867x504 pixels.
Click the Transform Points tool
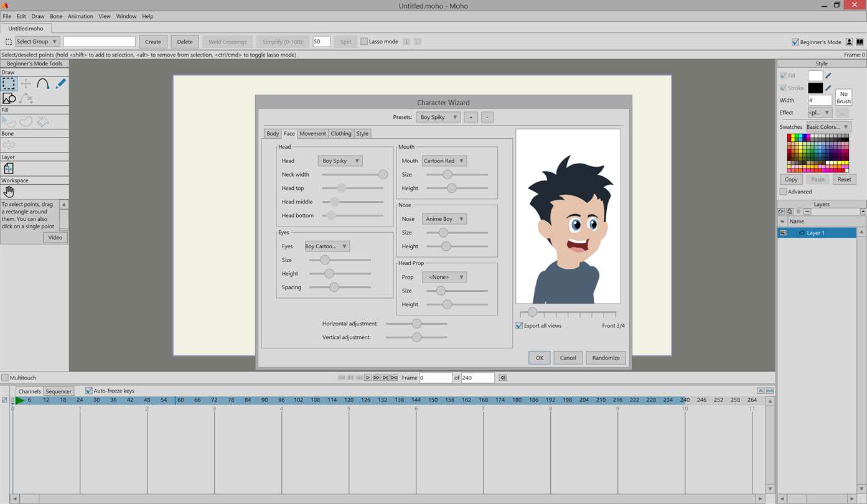tap(26, 84)
